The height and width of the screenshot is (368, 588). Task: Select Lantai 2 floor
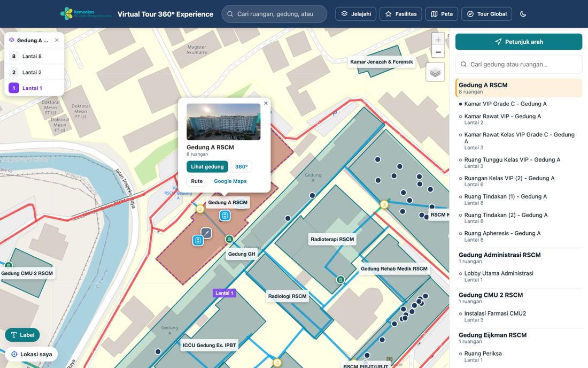pyautogui.click(x=34, y=72)
